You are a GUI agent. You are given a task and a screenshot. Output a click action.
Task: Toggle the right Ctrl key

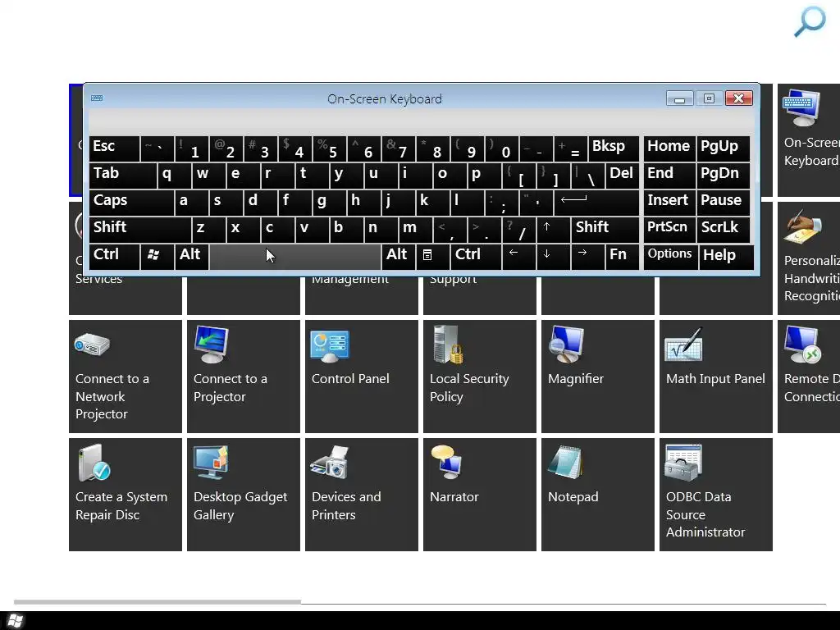pyautogui.click(x=477, y=257)
